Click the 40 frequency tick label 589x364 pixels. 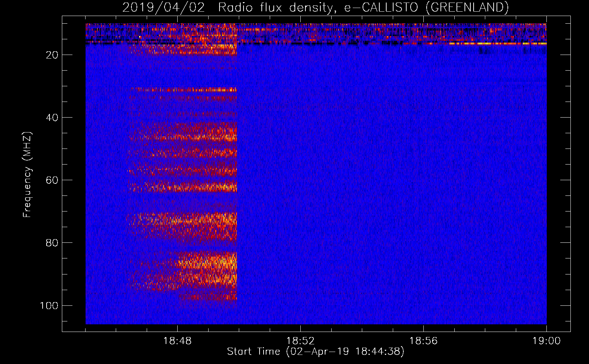tap(52, 118)
